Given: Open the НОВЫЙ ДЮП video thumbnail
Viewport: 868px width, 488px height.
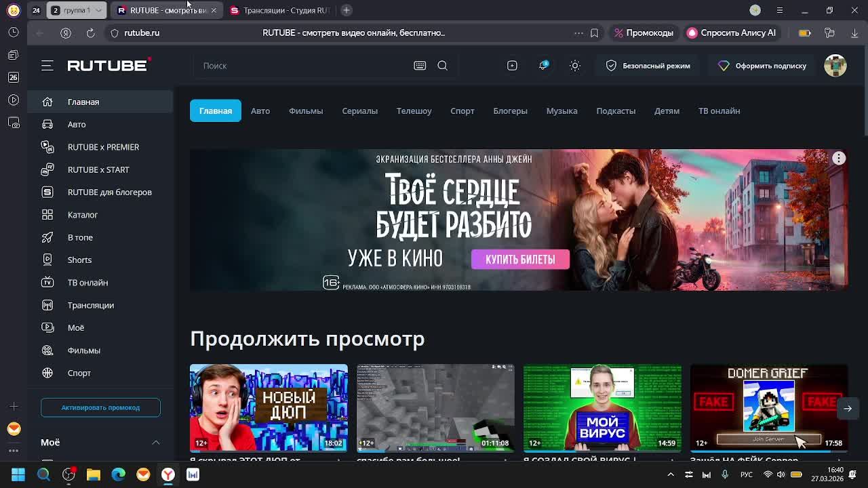Looking at the screenshot, I should 269,408.
